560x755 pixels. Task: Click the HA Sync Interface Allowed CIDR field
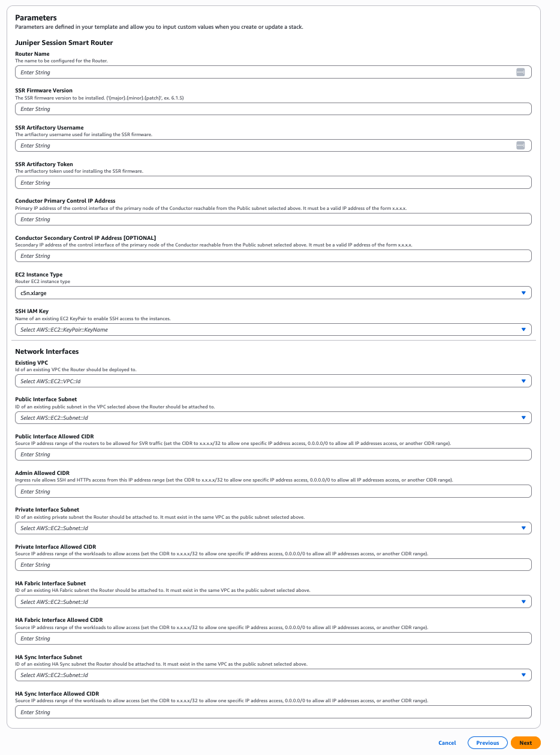(x=273, y=711)
